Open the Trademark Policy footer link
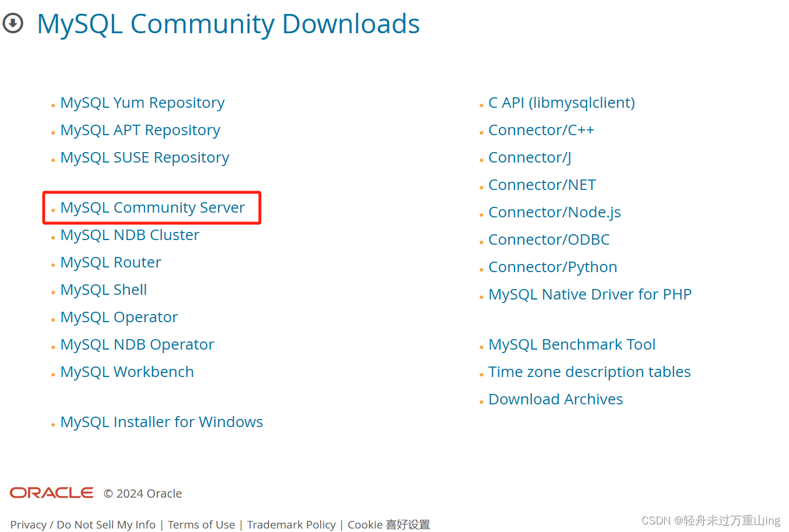 [x=291, y=524]
